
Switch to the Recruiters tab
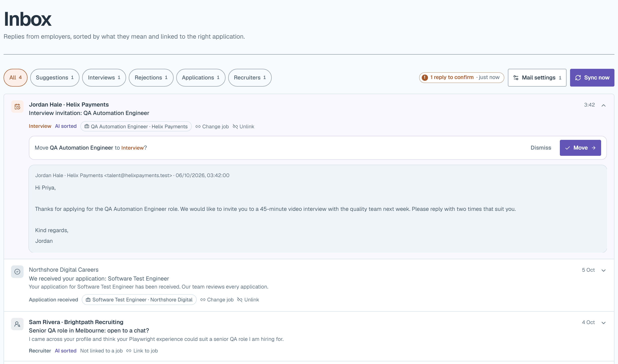[x=250, y=78]
